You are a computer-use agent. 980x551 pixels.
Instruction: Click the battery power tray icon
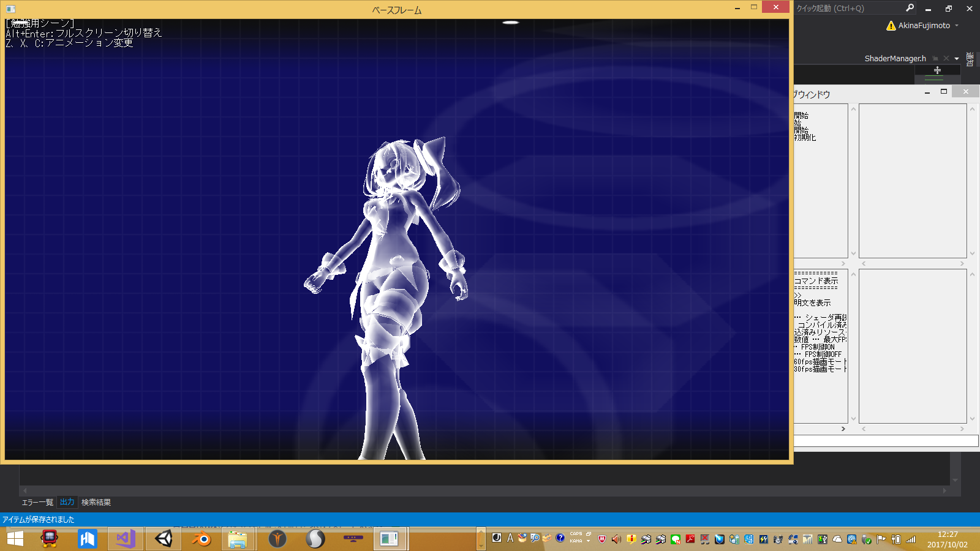(896, 539)
